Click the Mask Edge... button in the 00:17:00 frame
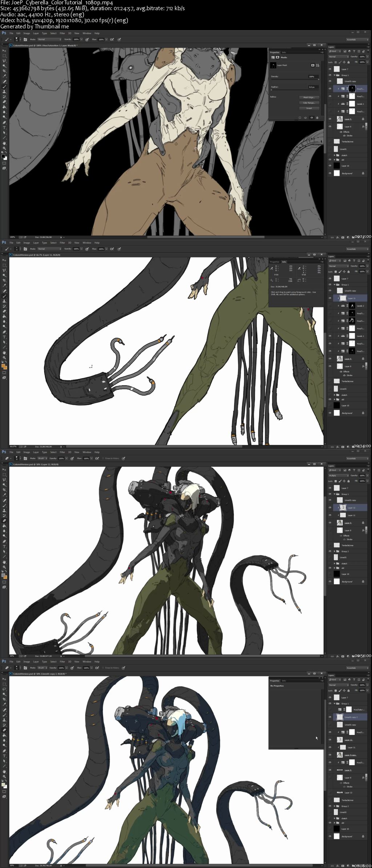Viewport: 372px width, 868px height. tap(309, 97)
